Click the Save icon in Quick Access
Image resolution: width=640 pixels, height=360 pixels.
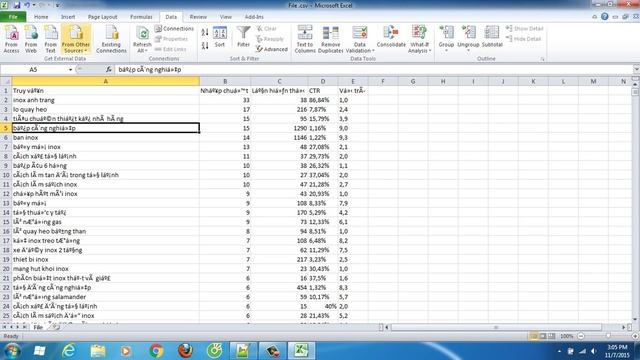click(x=17, y=5)
